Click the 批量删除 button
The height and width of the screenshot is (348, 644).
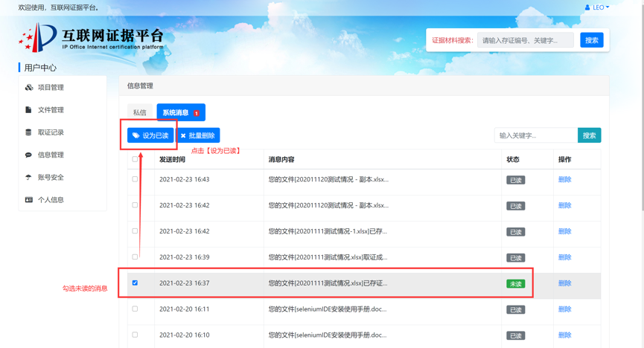tap(198, 135)
